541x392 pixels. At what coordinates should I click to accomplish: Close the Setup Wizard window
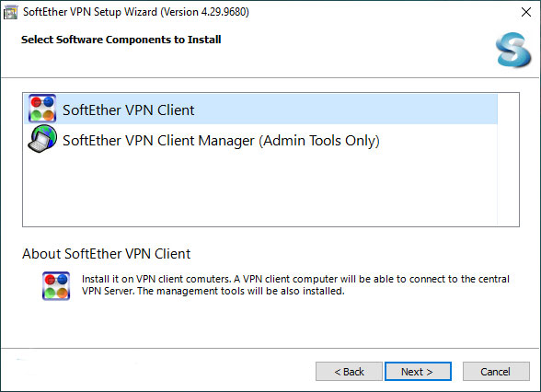(526, 12)
